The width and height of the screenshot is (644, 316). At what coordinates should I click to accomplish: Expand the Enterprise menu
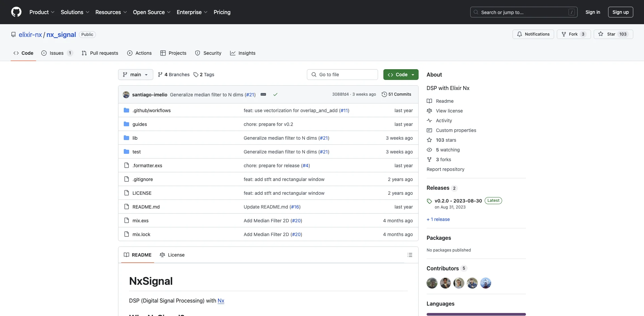click(x=192, y=12)
